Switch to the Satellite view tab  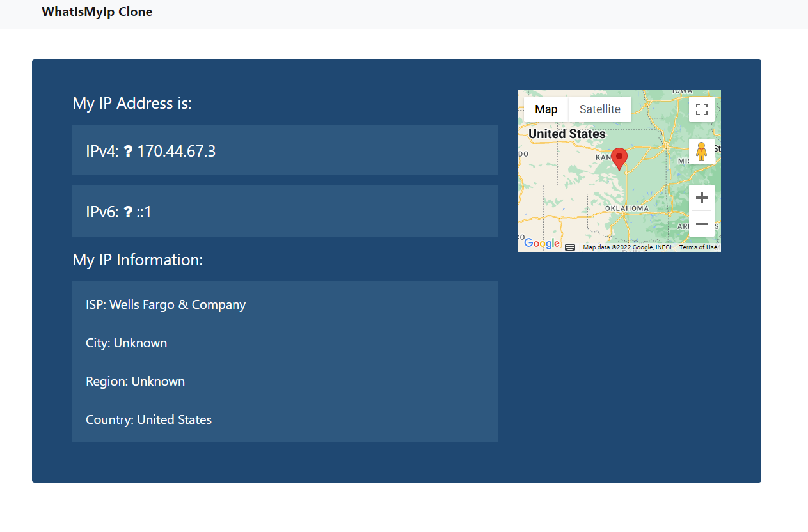(600, 109)
